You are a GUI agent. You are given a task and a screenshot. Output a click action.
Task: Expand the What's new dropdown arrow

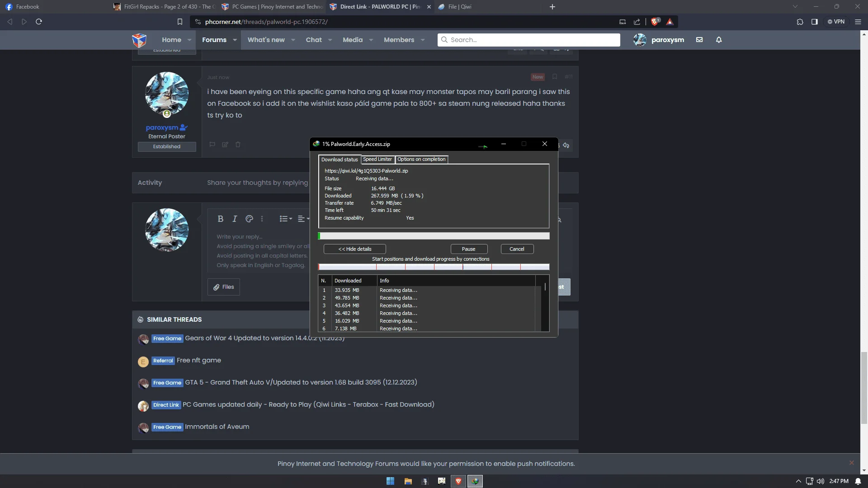(x=293, y=40)
